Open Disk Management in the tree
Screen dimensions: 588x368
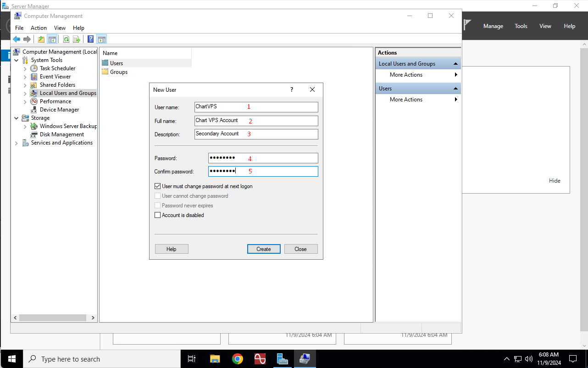coord(61,134)
